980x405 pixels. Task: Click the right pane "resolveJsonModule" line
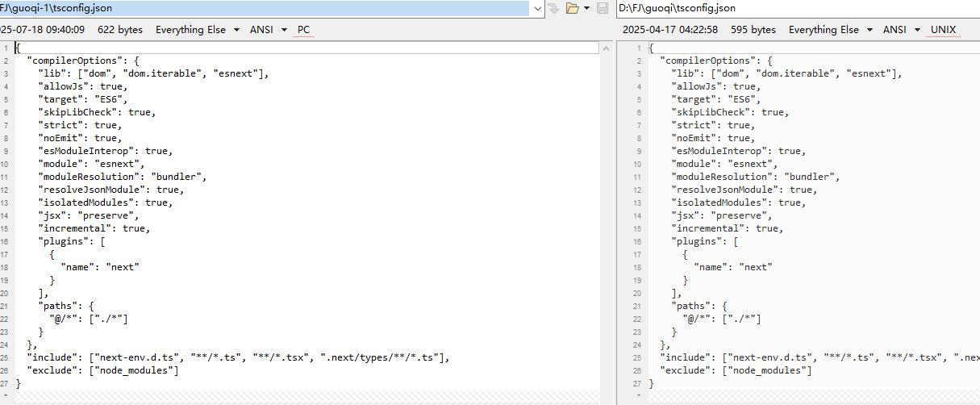point(744,190)
